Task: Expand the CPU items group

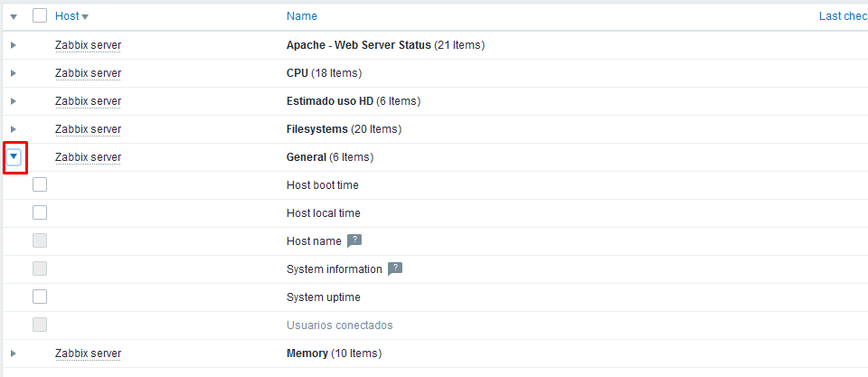Action: coord(14,73)
